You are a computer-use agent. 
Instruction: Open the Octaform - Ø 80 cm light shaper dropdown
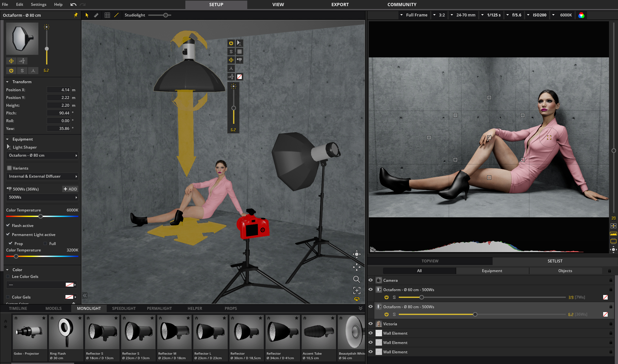pyautogui.click(x=42, y=155)
